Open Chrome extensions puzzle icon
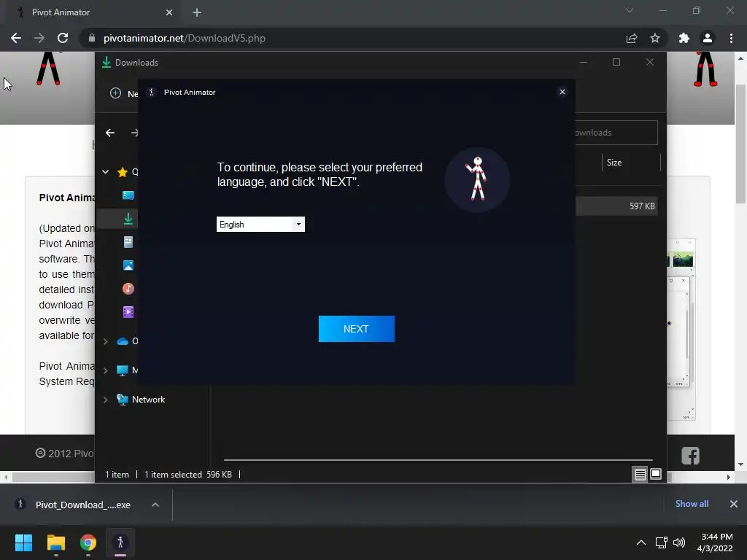747x560 pixels. tap(684, 38)
